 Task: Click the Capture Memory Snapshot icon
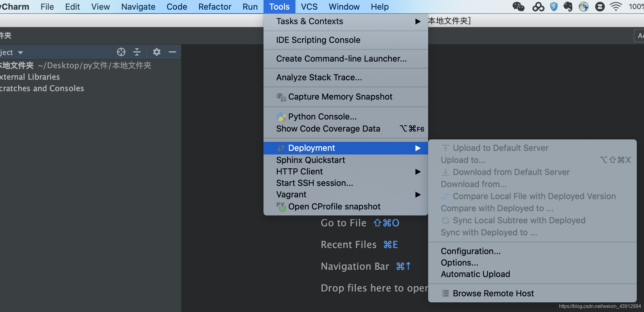pyautogui.click(x=281, y=97)
